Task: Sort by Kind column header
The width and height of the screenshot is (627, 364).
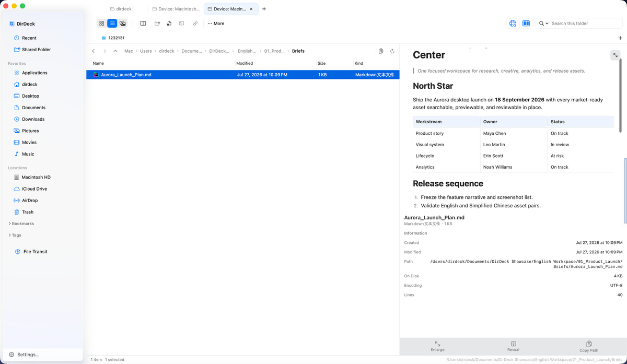Action: (x=358, y=63)
